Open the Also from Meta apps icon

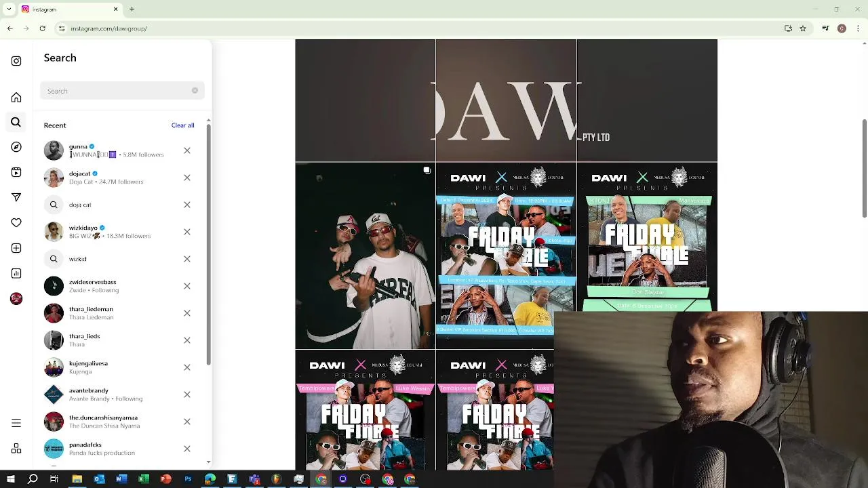click(16, 449)
